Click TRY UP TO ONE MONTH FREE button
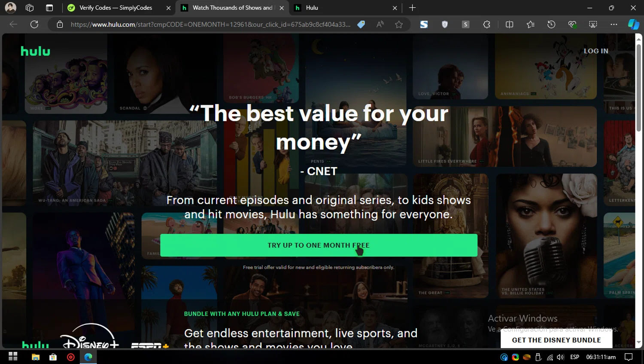This screenshot has height=364, width=644. tap(319, 245)
